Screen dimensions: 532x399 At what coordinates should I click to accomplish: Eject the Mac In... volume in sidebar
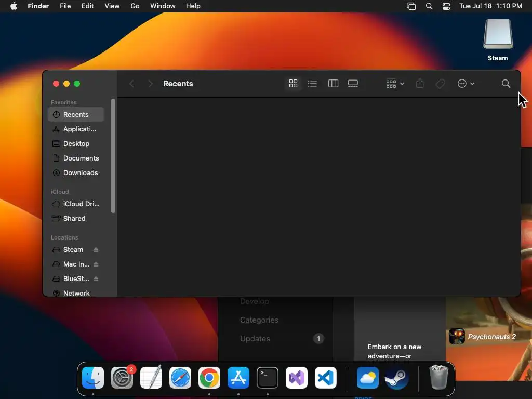(x=96, y=264)
